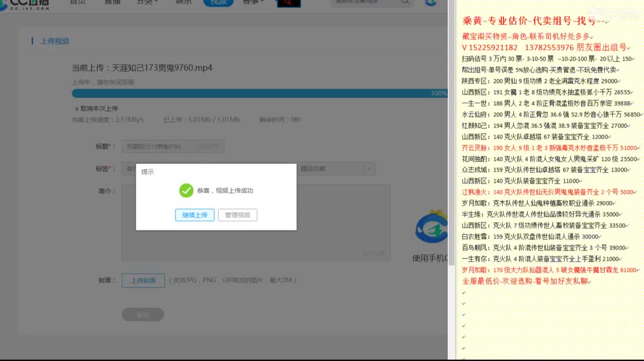Open the 赛事 dropdown menu
The height and width of the screenshot is (361, 644).
[x=253, y=2]
